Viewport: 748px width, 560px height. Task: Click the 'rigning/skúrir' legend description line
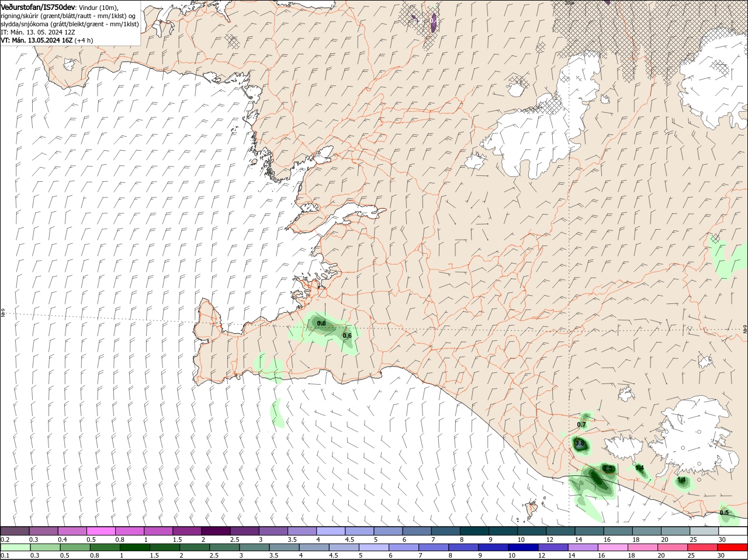[x=68, y=16]
